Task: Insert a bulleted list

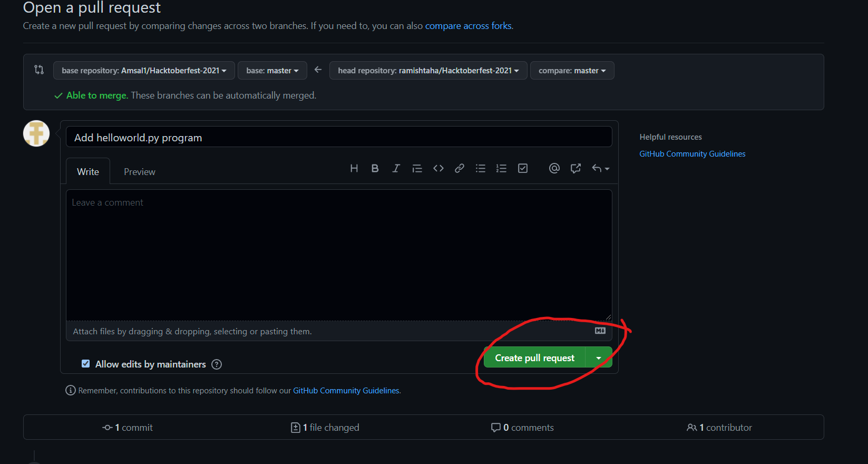Action: 481,168
